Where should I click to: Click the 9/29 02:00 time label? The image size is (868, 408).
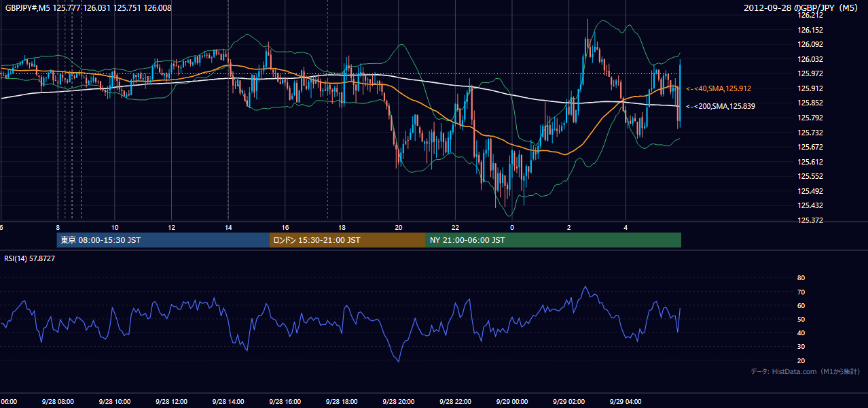(x=569, y=401)
